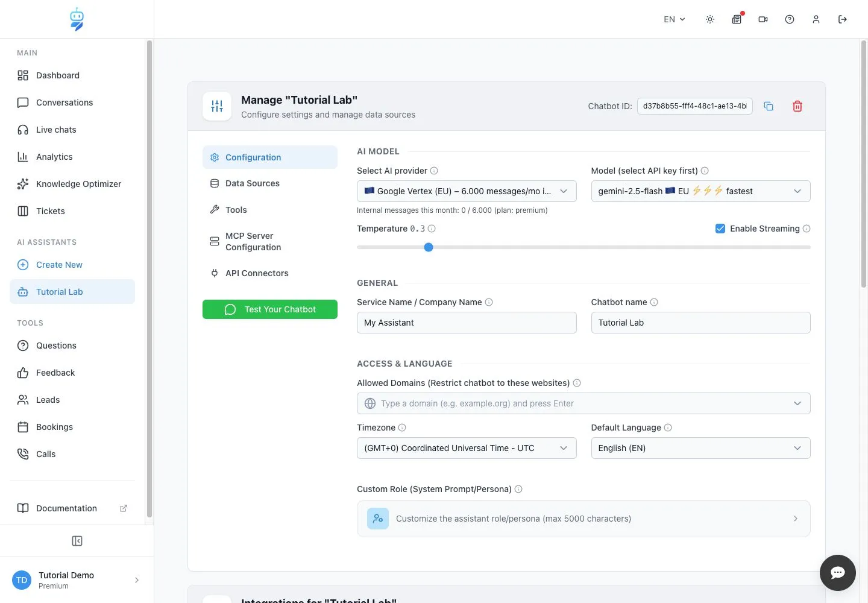Open the floating chat bubble widget
The height and width of the screenshot is (603, 868).
838,573
